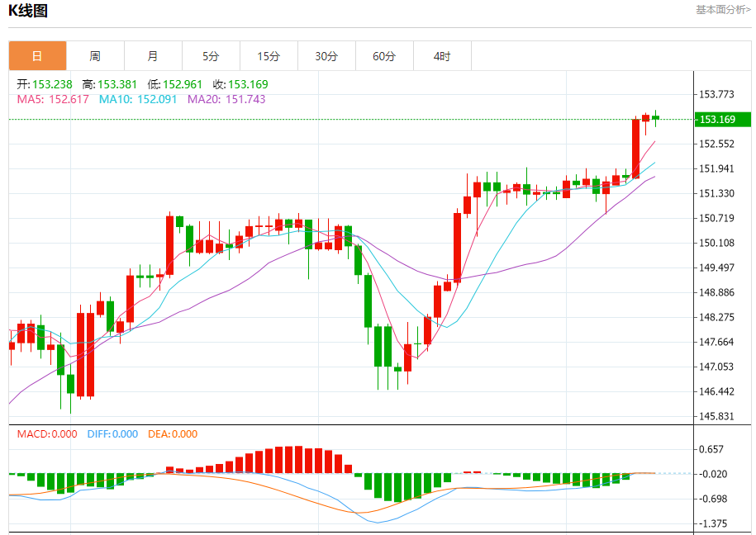
Task: Open the 基本面分析 link
Action: point(723,10)
